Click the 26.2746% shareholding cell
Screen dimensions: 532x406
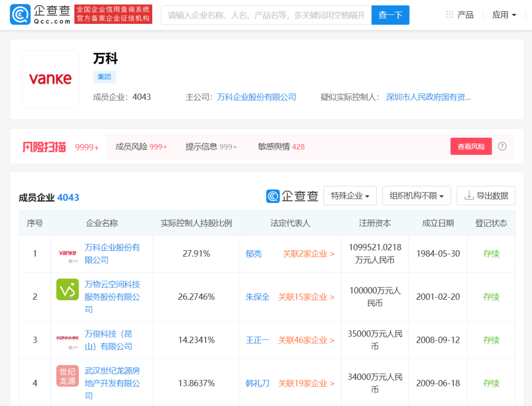tap(196, 297)
